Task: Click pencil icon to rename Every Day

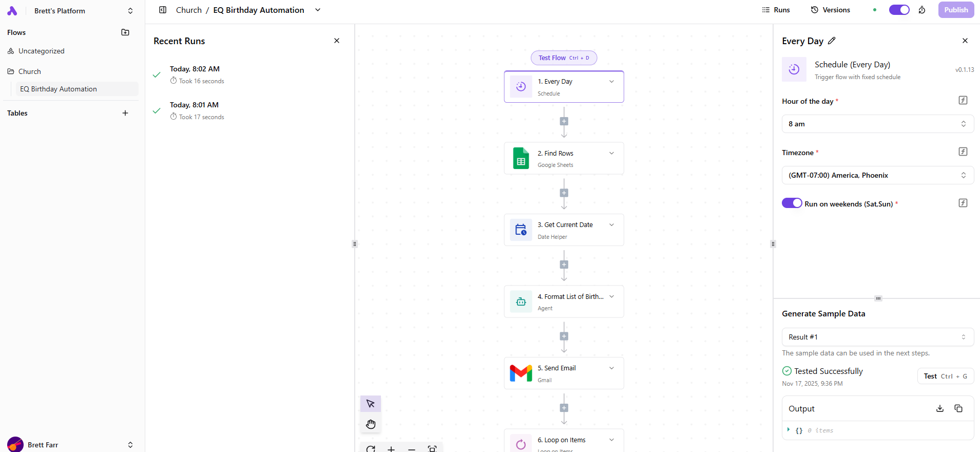Action: (832, 41)
